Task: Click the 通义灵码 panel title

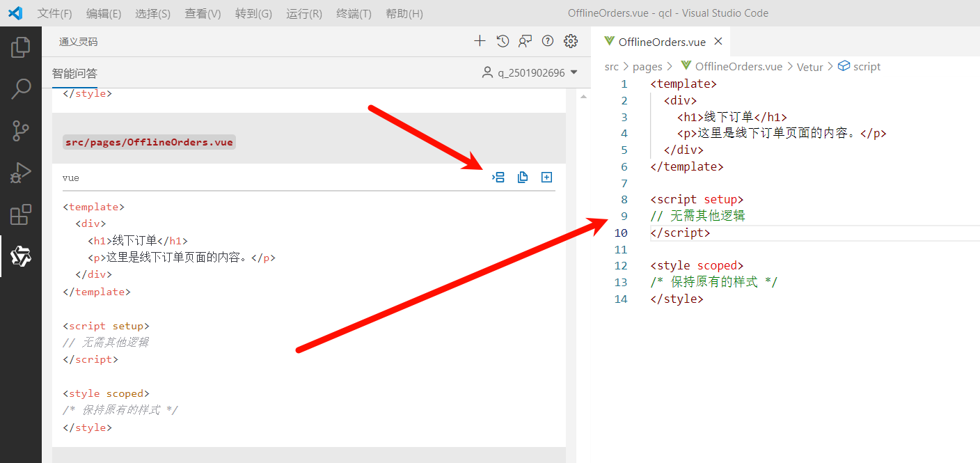Action: [78, 42]
